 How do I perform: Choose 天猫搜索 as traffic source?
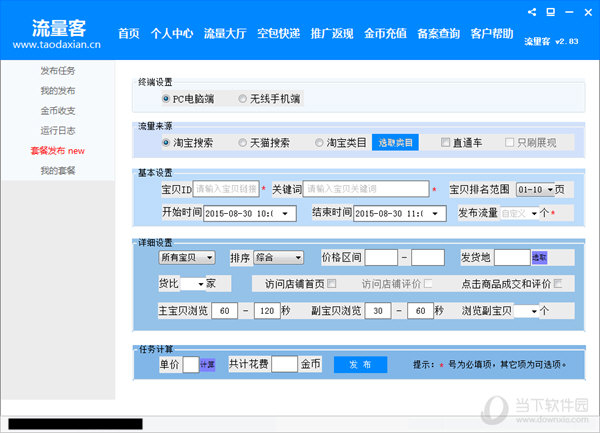tap(243, 143)
